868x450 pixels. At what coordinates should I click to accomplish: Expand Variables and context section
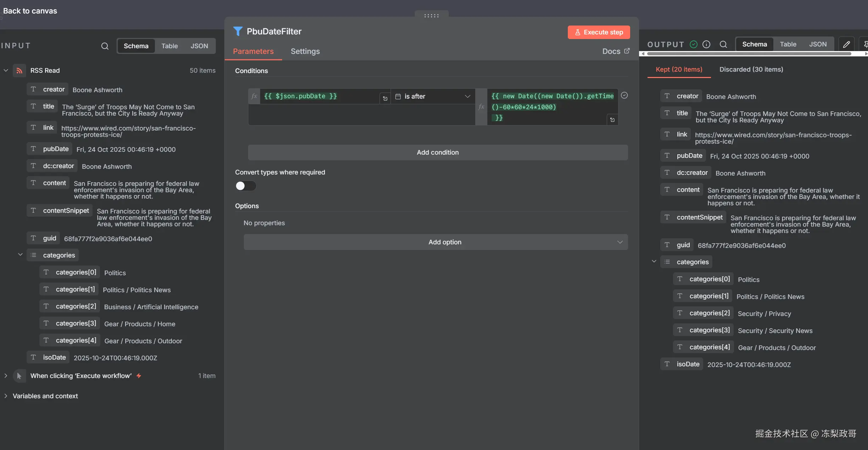point(45,396)
